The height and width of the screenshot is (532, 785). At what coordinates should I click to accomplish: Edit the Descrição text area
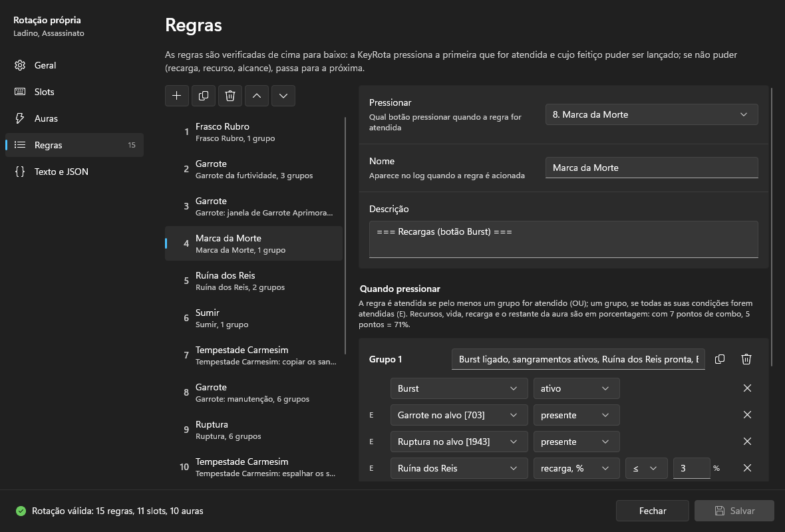tap(563, 239)
